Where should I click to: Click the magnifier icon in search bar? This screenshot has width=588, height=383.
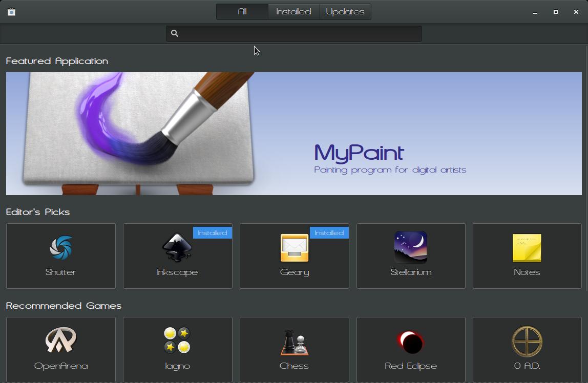pyautogui.click(x=175, y=34)
